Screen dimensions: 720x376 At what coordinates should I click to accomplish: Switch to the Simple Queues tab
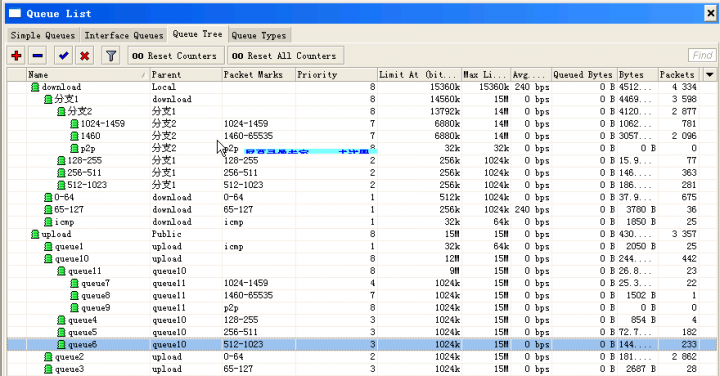click(x=43, y=35)
